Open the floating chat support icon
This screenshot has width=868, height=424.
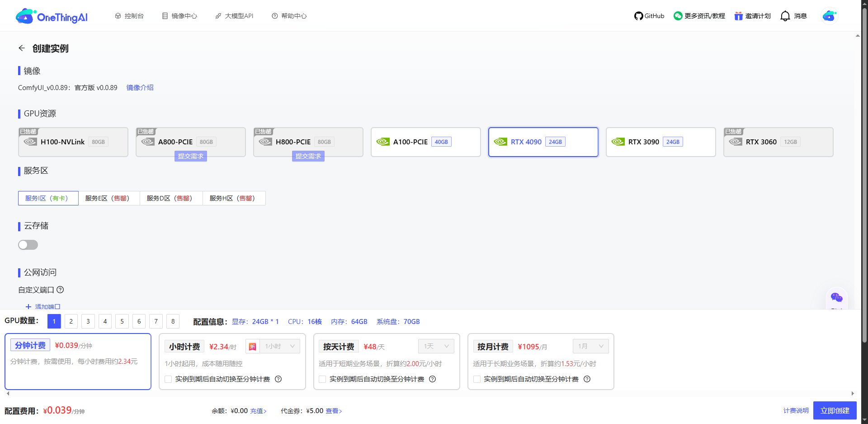click(836, 298)
